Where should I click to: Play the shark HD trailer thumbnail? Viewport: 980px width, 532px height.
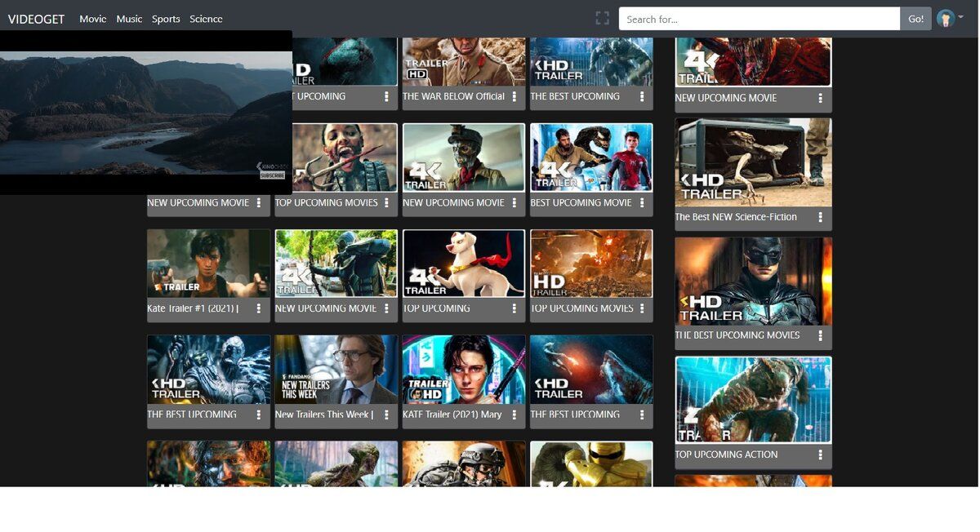pyautogui.click(x=591, y=369)
